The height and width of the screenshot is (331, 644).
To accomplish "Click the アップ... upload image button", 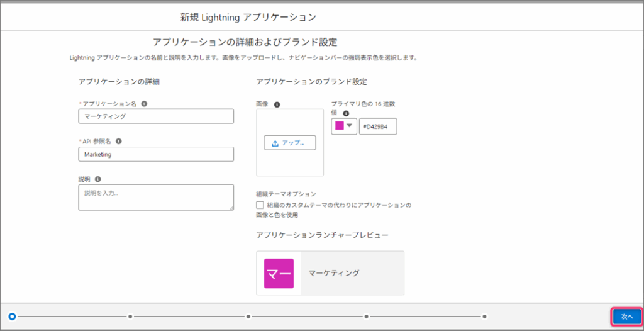I will pos(289,143).
